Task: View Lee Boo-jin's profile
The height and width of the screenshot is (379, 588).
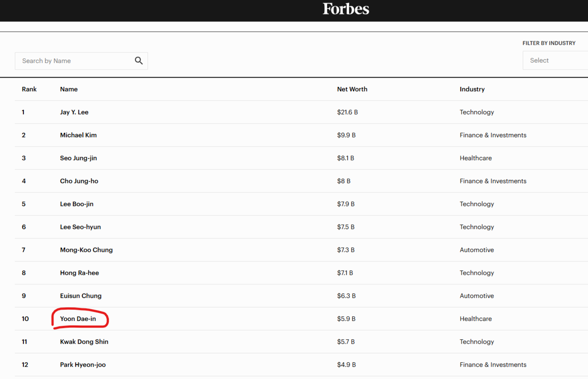Action: click(77, 204)
